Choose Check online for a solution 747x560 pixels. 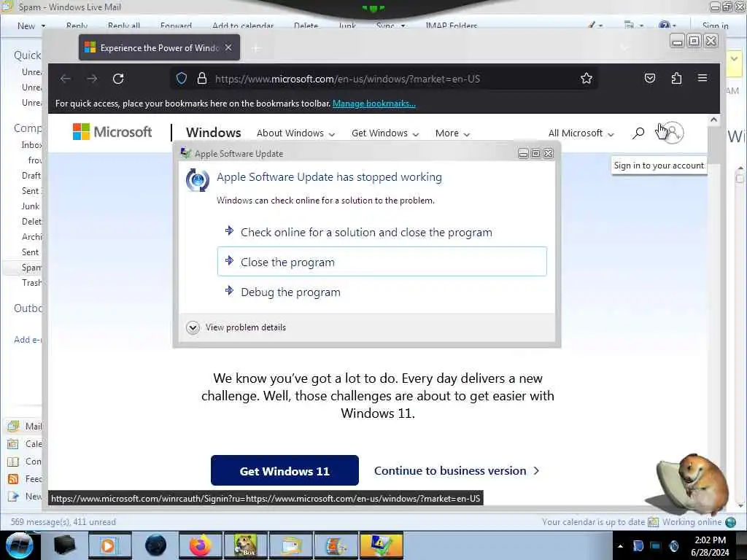(382, 233)
